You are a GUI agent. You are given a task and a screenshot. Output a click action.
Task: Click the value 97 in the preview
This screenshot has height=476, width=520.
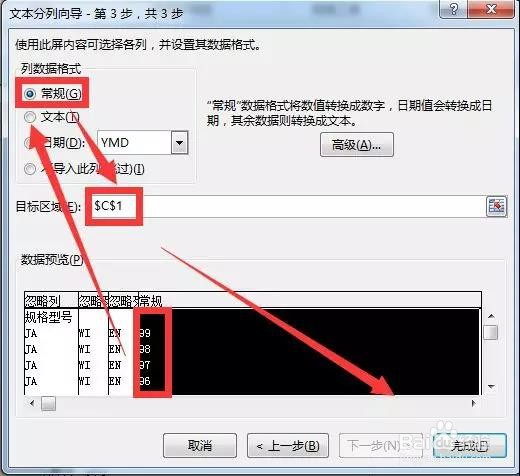pyautogui.click(x=145, y=365)
